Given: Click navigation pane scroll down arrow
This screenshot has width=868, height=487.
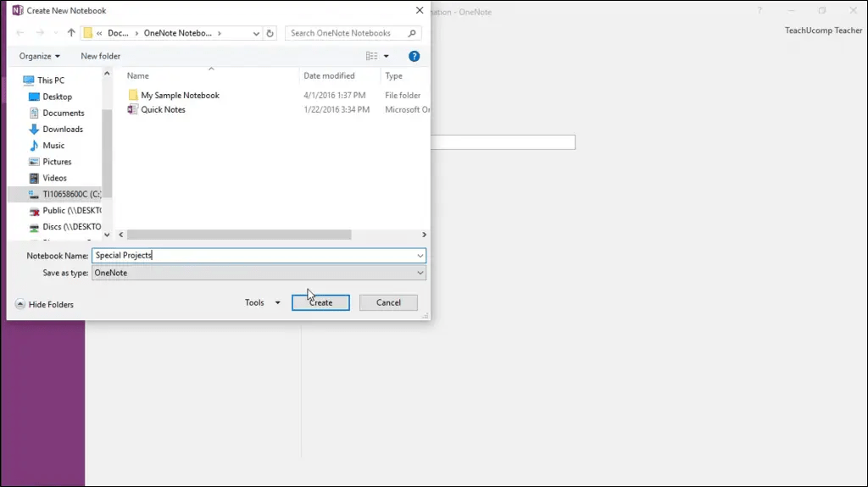Looking at the screenshot, I should click(x=107, y=235).
